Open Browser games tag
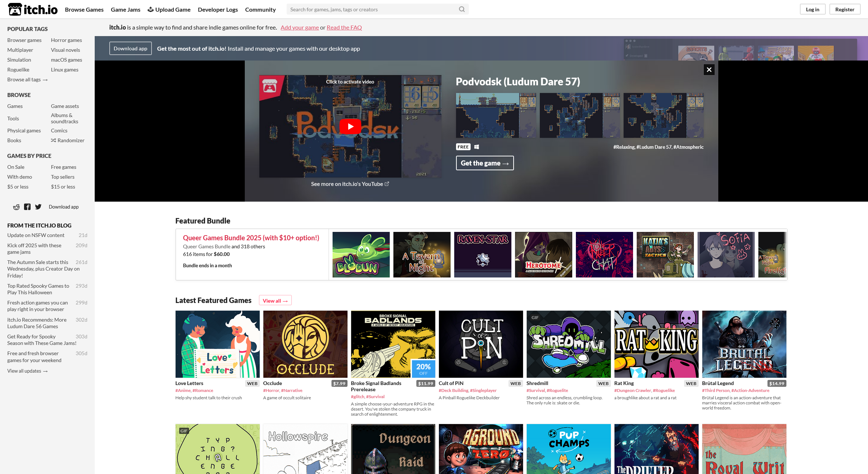868x474 pixels. pyautogui.click(x=24, y=40)
